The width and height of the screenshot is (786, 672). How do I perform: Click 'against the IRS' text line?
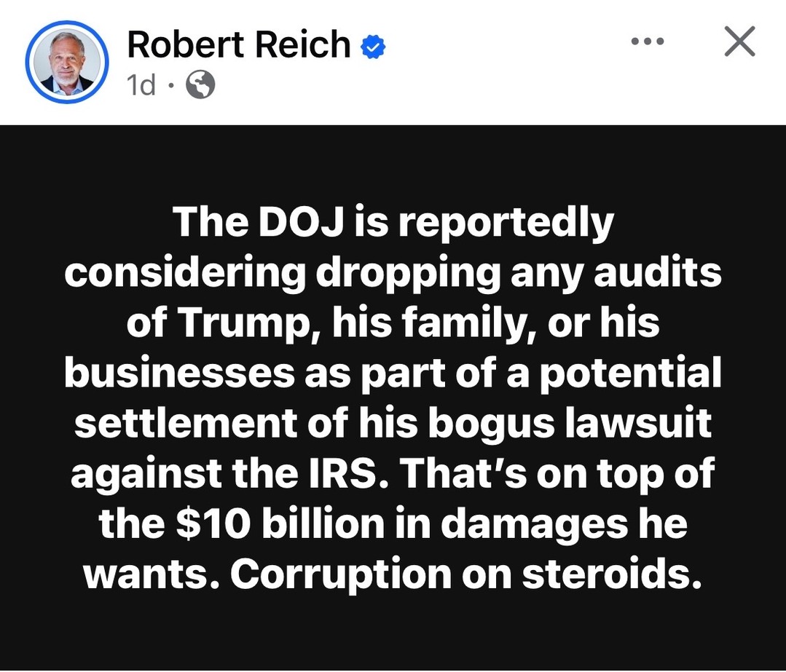(229, 474)
